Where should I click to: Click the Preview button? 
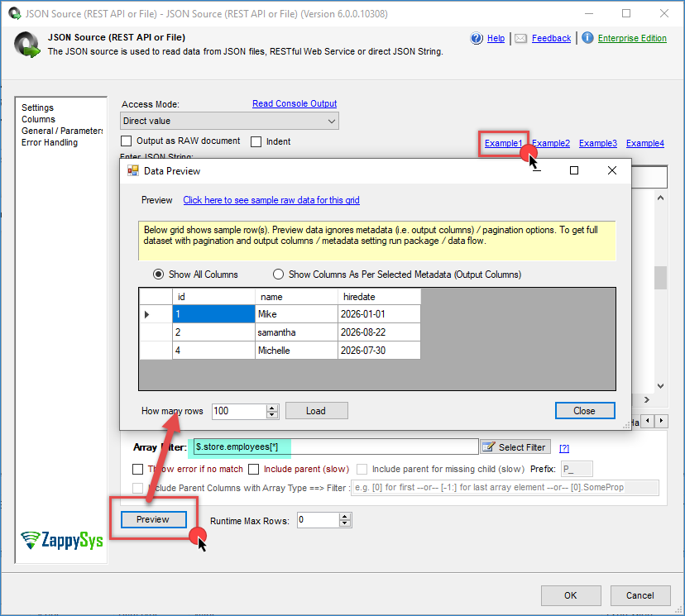[153, 519]
